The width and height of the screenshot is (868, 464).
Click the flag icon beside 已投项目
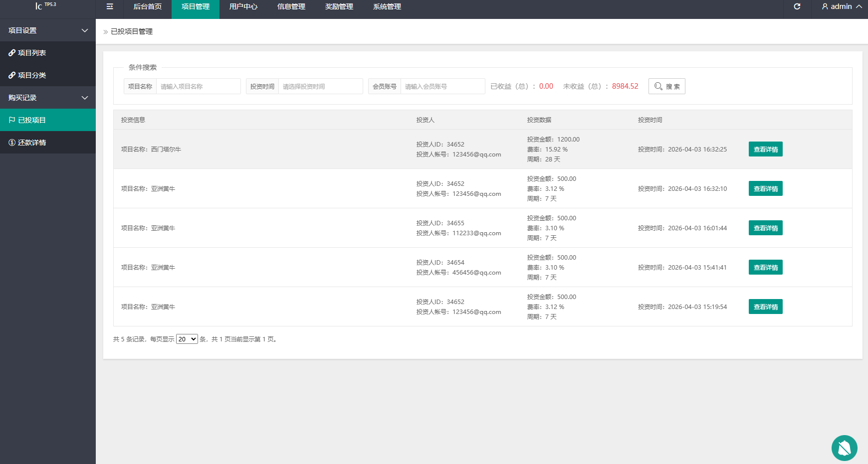point(12,120)
